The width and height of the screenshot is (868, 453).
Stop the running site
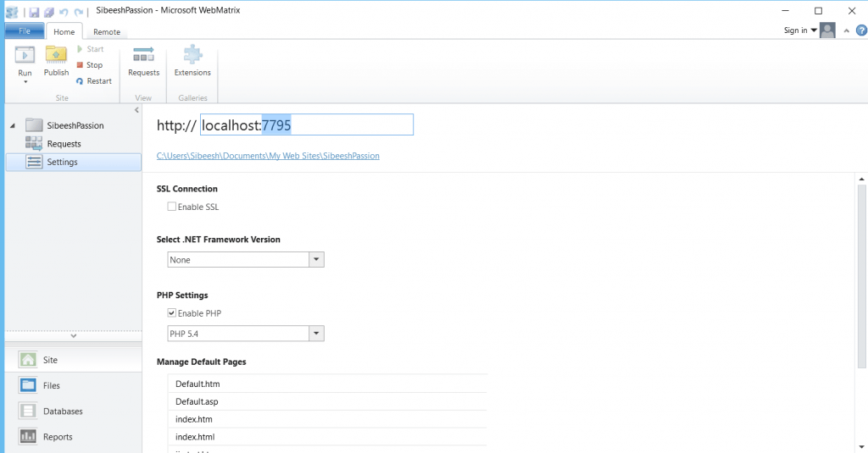point(90,64)
